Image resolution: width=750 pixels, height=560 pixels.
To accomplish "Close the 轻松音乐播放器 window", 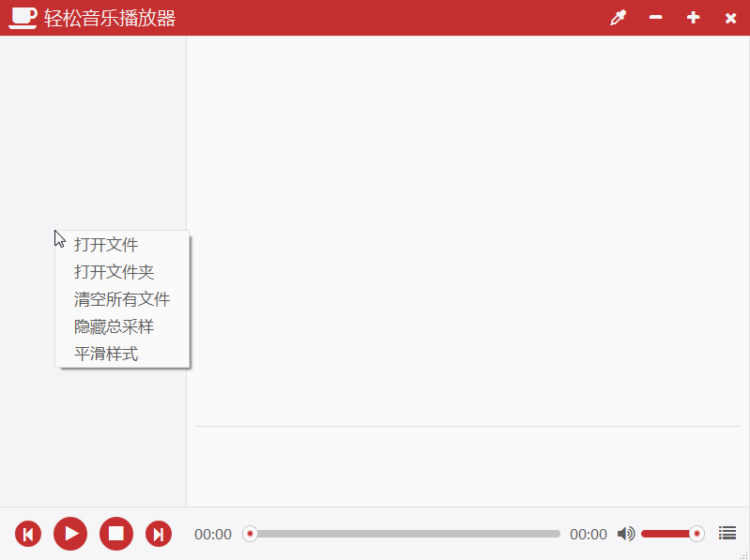I will point(730,18).
